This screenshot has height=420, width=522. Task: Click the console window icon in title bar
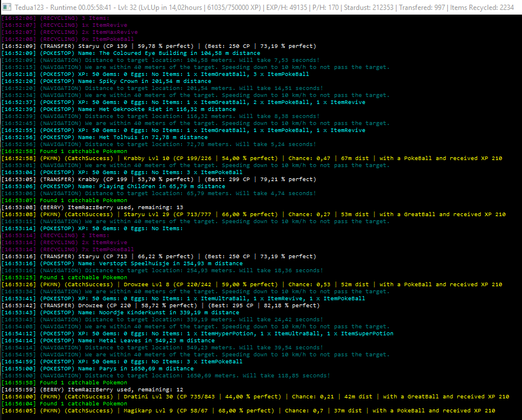tap(7, 7)
